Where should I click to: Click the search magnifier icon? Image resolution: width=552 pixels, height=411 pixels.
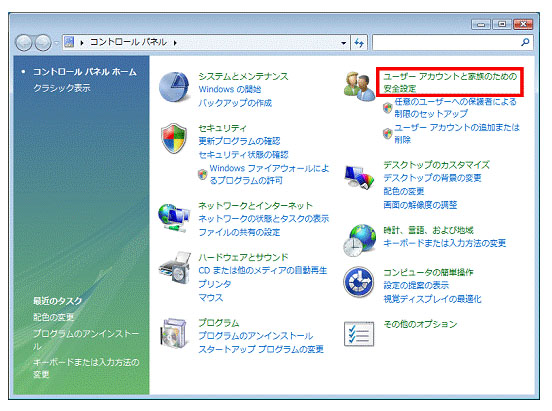coord(525,43)
